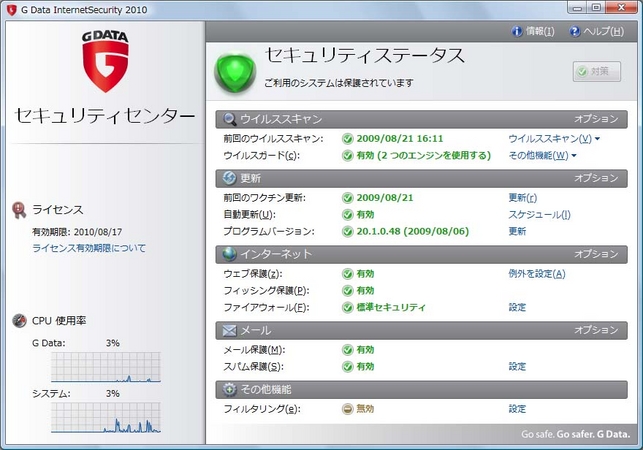643x450 pixels.
Task: Click the CPU usage gauge icon
Action: pos(19,320)
